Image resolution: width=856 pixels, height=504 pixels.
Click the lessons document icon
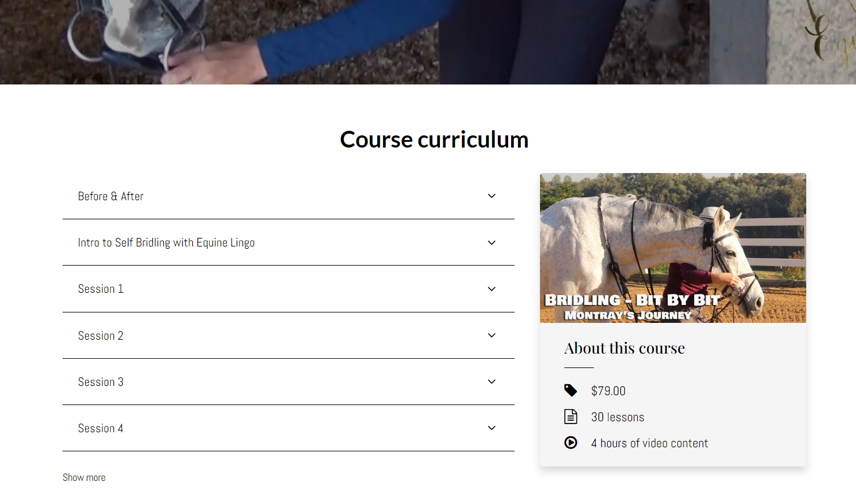coord(571,417)
